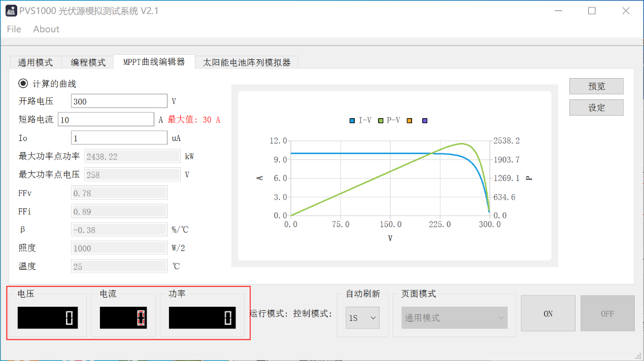The image size is (644, 361).
Task: Select the 计算的曲线 radio button
Action: click(x=23, y=84)
